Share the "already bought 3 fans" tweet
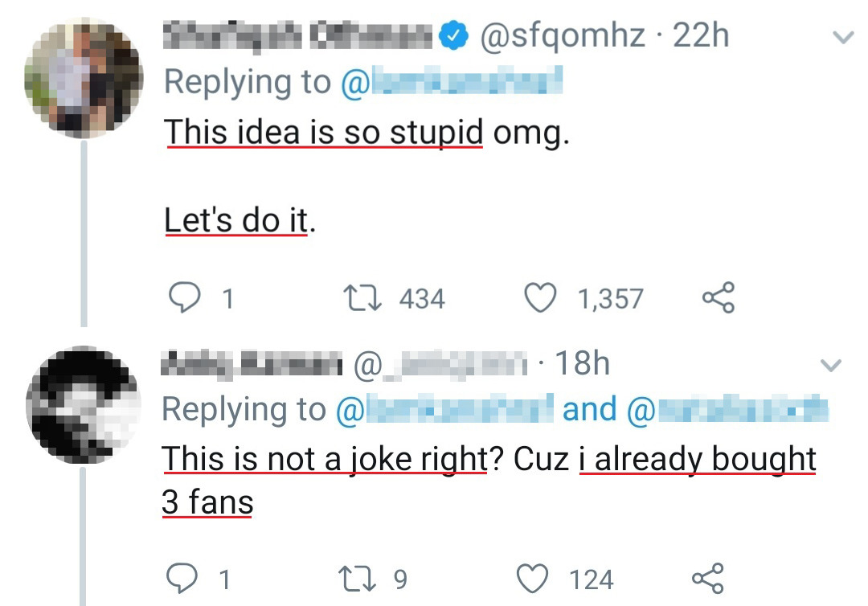This screenshot has width=868, height=606. coord(708,579)
